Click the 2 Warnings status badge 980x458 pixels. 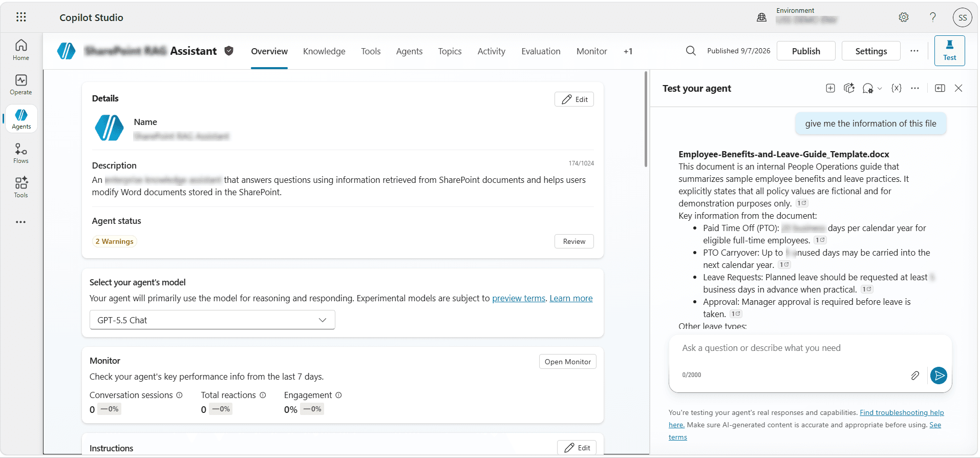114,241
